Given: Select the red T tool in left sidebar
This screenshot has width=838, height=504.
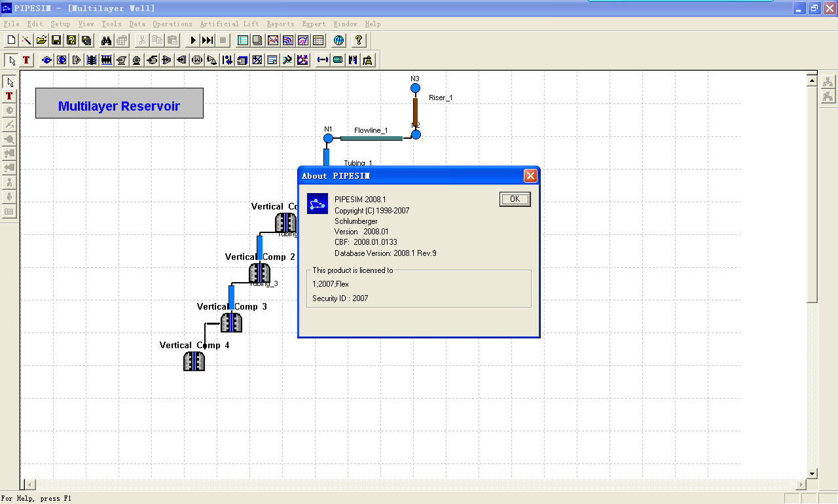Looking at the screenshot, I should click(x=9, y=96).
